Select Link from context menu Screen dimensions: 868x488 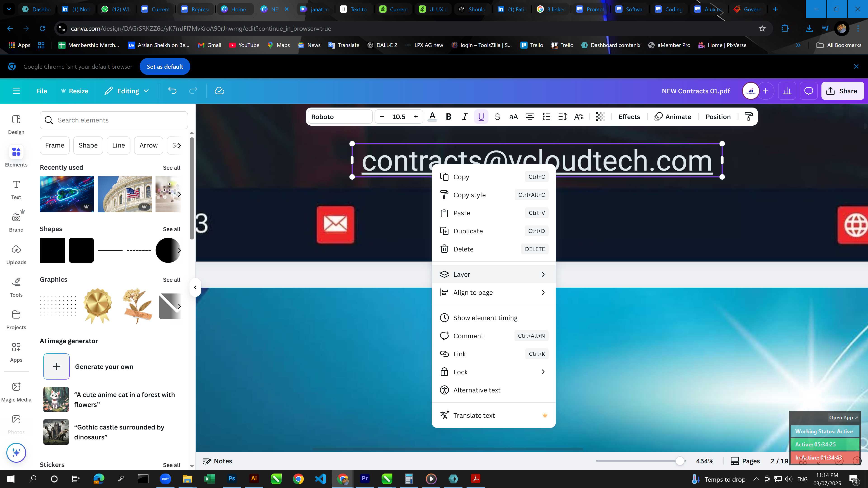(494, 354)
